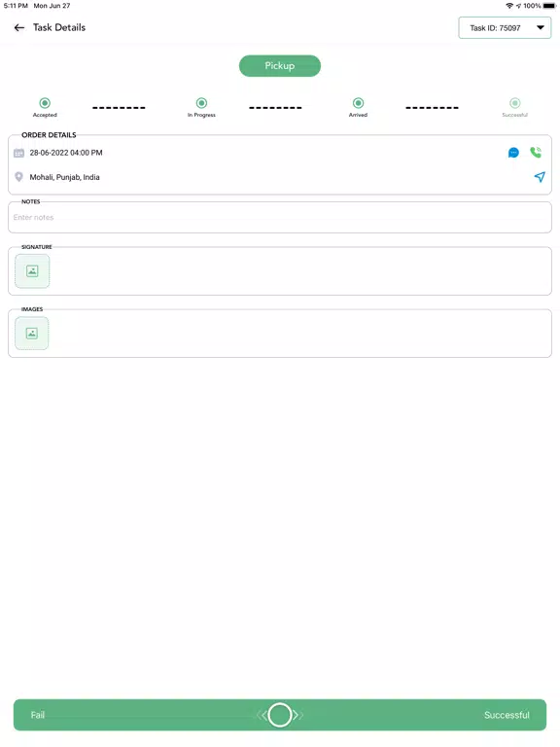Click the 5:11 PM clock
Image resolution: width=560 pixels, height=747 pixels.
click(16, 6)
